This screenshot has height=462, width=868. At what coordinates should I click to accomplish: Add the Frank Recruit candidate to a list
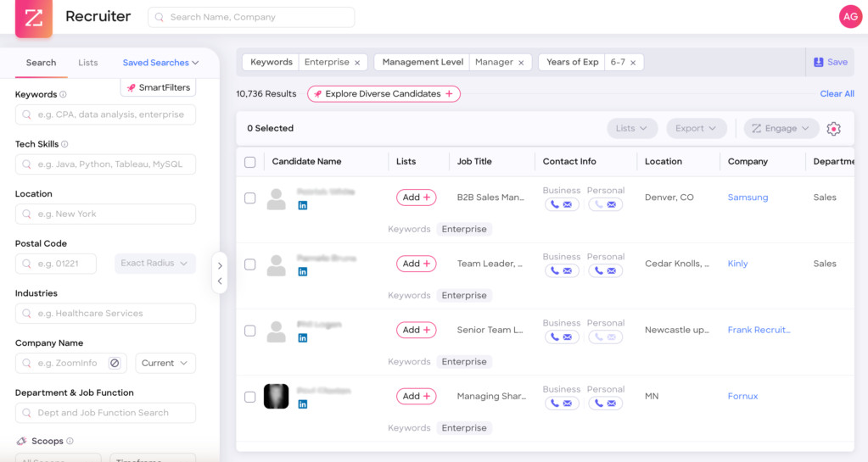(417, 331)
